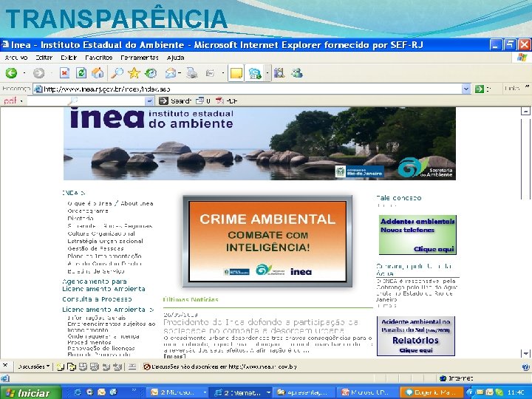
Task: Switch to apresentação taskbar item
Action: point(304,392)
